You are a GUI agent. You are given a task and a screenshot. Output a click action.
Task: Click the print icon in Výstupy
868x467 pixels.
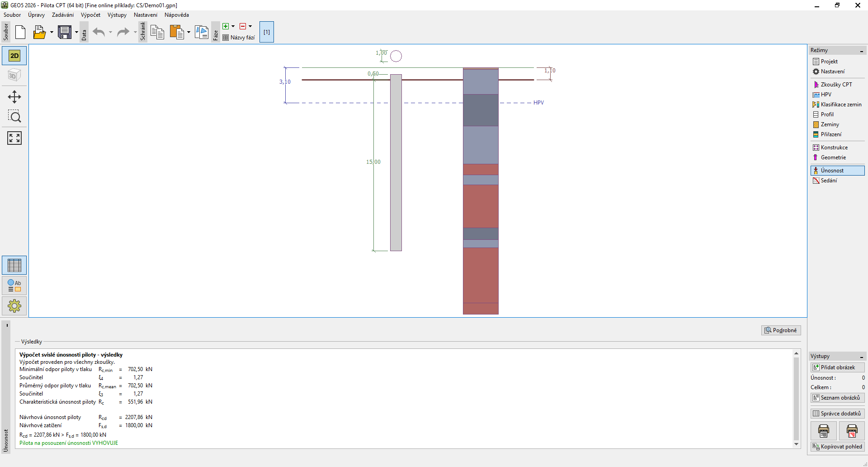(x=823, y=431)
